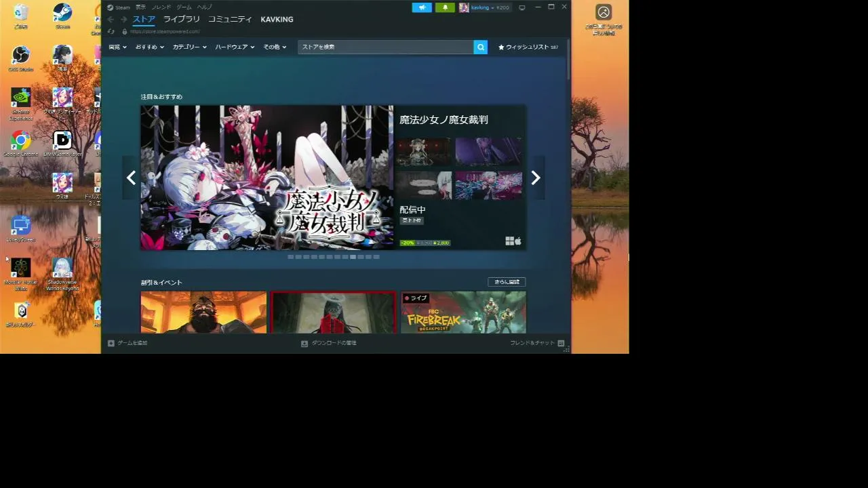The image size is (868, 488).
Task: Open the ゲーム menu in Steam
Action: click(x=184, y=7)
